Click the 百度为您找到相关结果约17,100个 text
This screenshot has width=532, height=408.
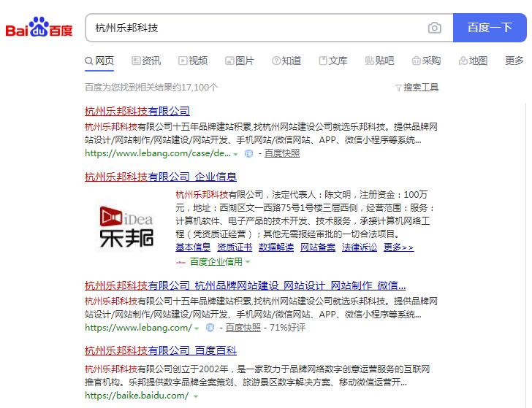point(151,88)
